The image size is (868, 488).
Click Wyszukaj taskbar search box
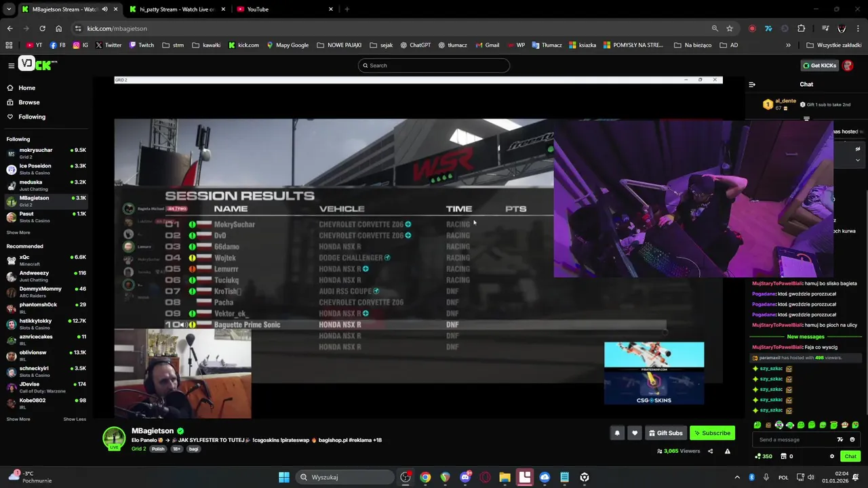coord(344,477)
